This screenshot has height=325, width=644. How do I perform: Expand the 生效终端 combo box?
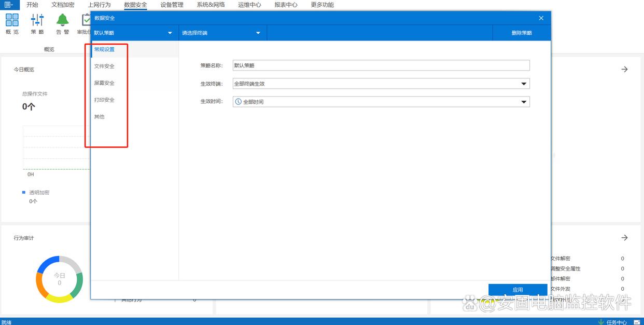(x=524, y=84)
